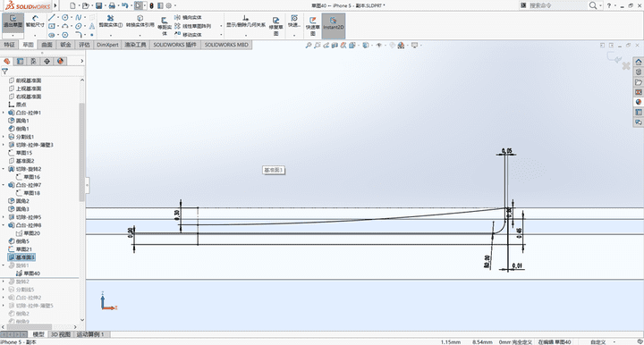644x345 pixels.
Task: Switch to the 曲面 (Surfaces) ribbon tab
Action: (x=47, y=45)
